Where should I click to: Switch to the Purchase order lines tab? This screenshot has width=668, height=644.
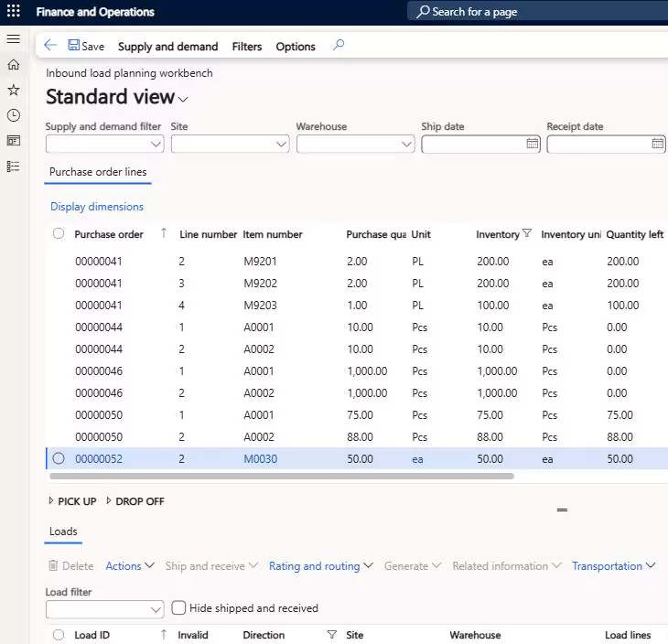tap(98, 172)
